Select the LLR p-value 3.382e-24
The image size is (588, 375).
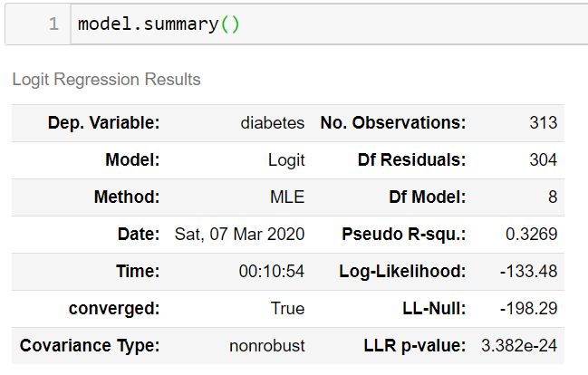[519, 345]
